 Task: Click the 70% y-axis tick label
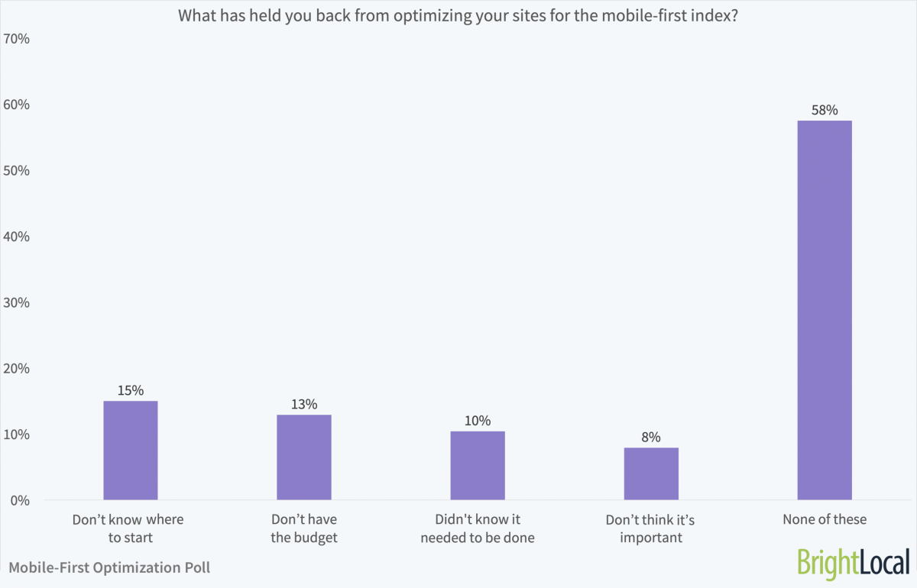[x=16, y=38]
